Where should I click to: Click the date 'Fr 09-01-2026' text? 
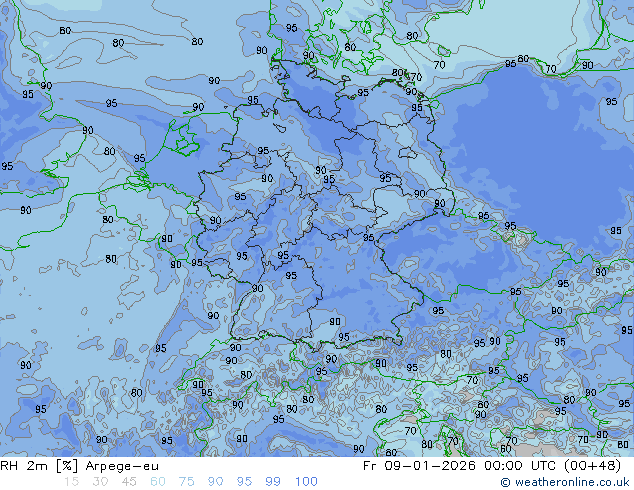pos(419,466)
